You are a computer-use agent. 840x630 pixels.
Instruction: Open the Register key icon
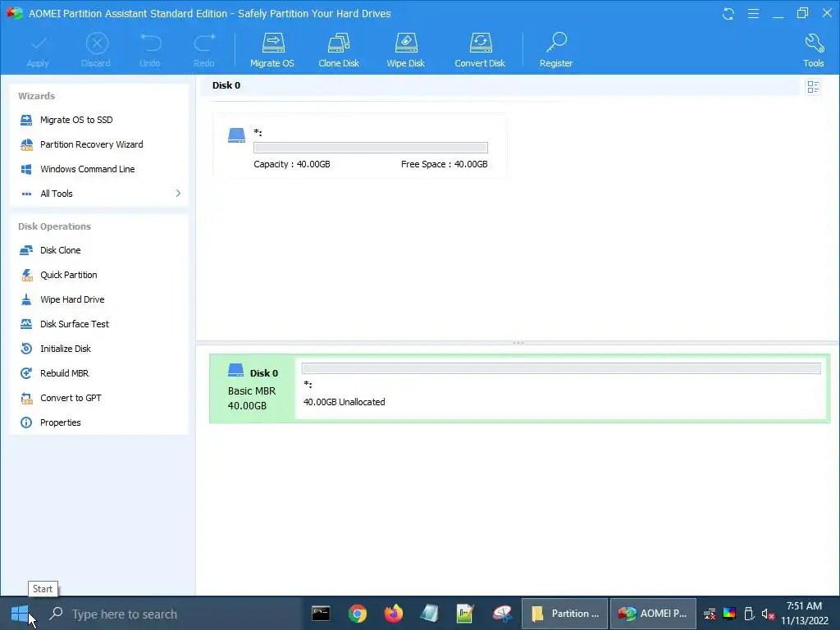pos(557,43)
